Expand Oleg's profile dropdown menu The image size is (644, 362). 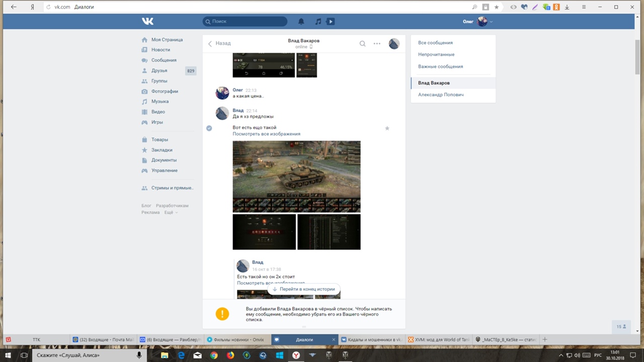pos(491,22)
